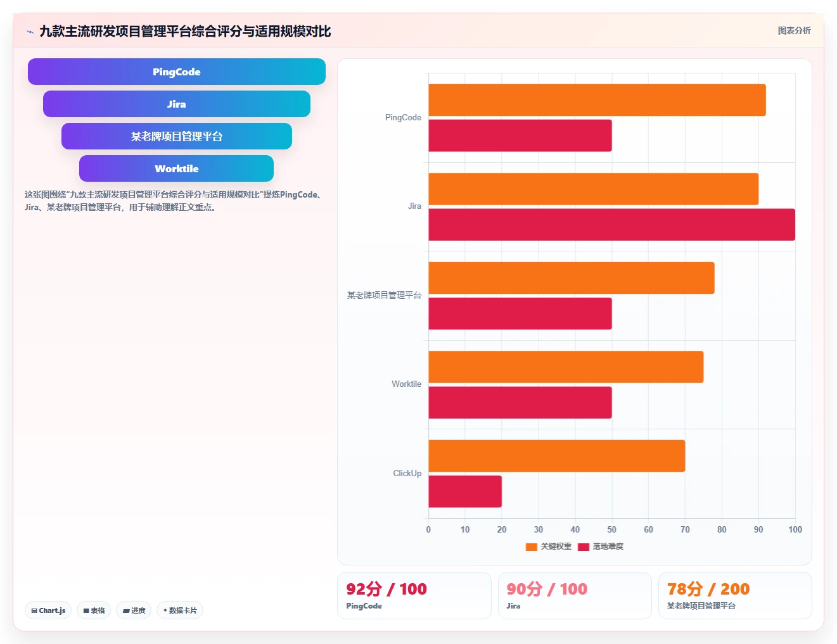Click the page title 九款主流研发项目管理平台综合评分与适用规模对比
Screen dimensions: 837x644
185,31
